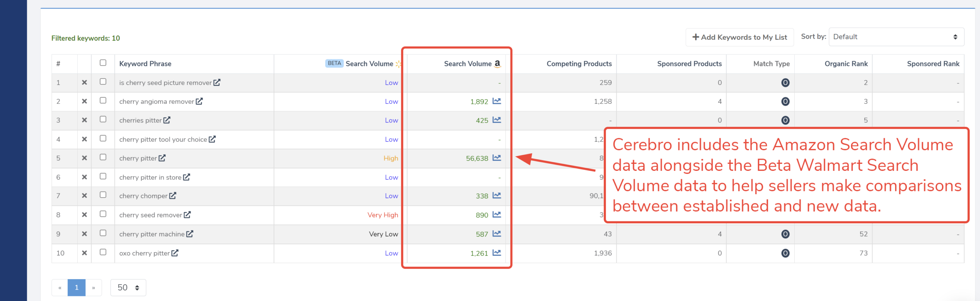The width and height of the screenshot is (980, 301).
Task: Select checkbox for oxo cherry pitter
Action: click(103, 252)
